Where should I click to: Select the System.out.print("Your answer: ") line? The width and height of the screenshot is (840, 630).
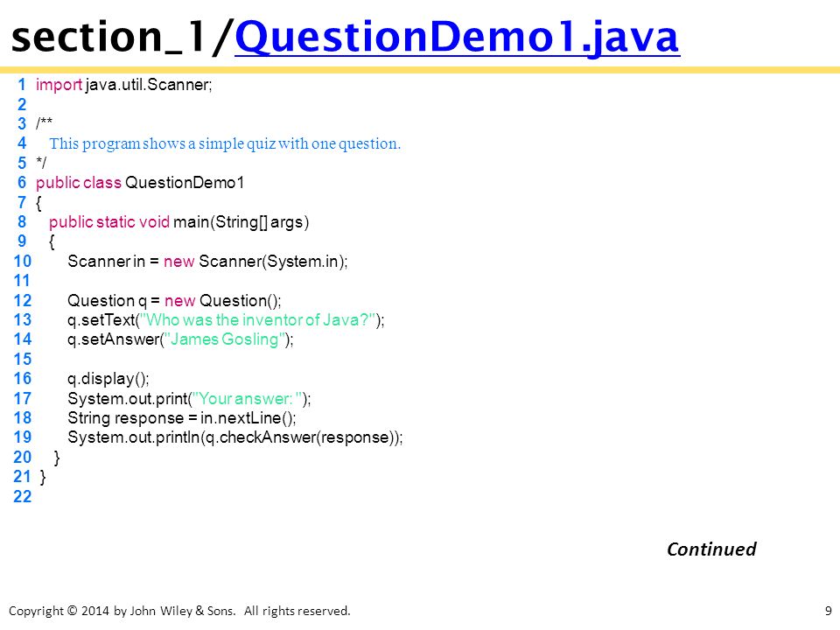[x=189, y=399]
